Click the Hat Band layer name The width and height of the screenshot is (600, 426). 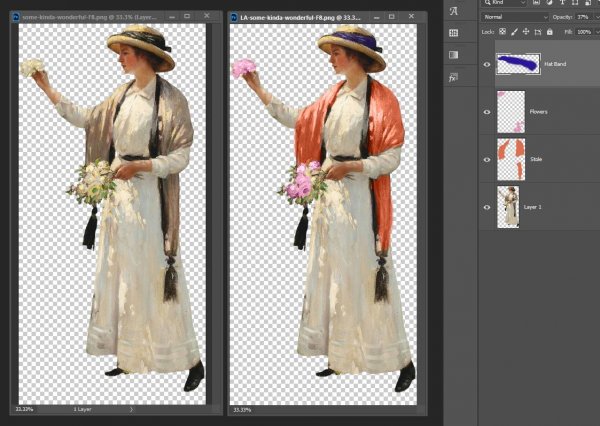click(x=555, y=64)
